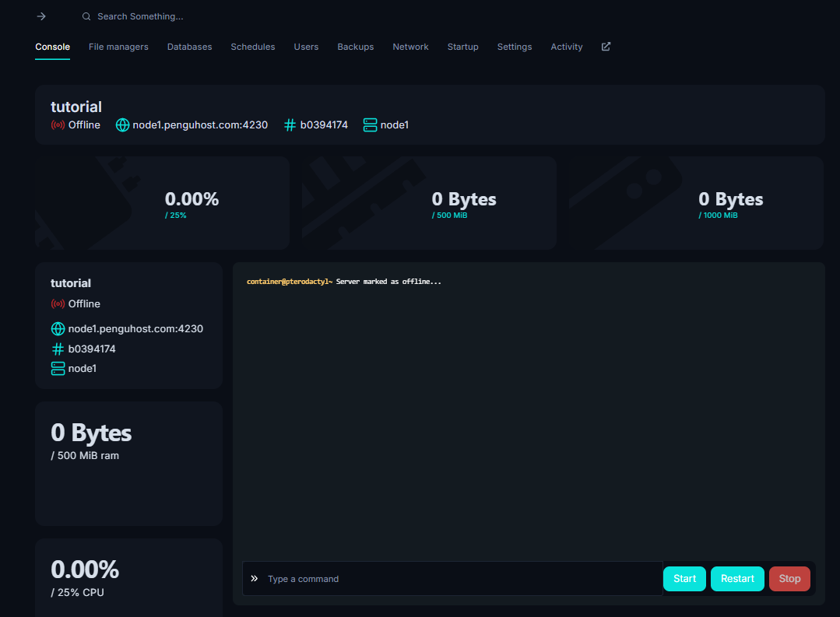
Task: Click the tutorial title in the header card
Action: pos(76,107)
